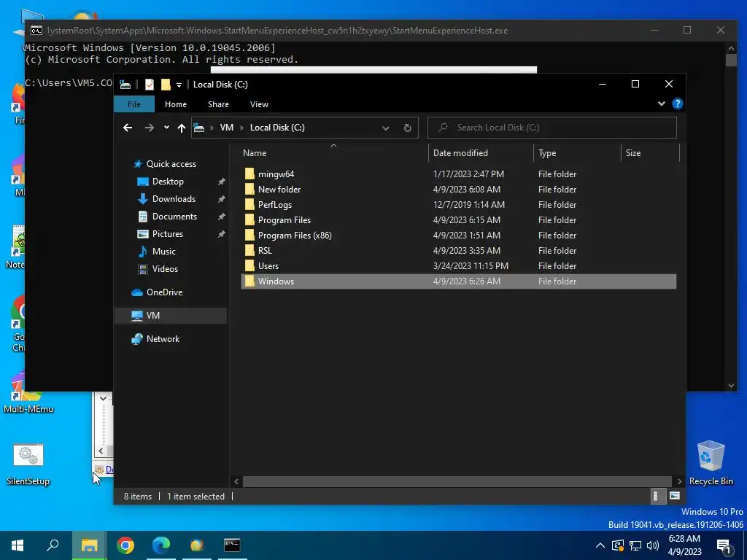
Task: Switch to Large icons view layout
Action: (674, 496)
